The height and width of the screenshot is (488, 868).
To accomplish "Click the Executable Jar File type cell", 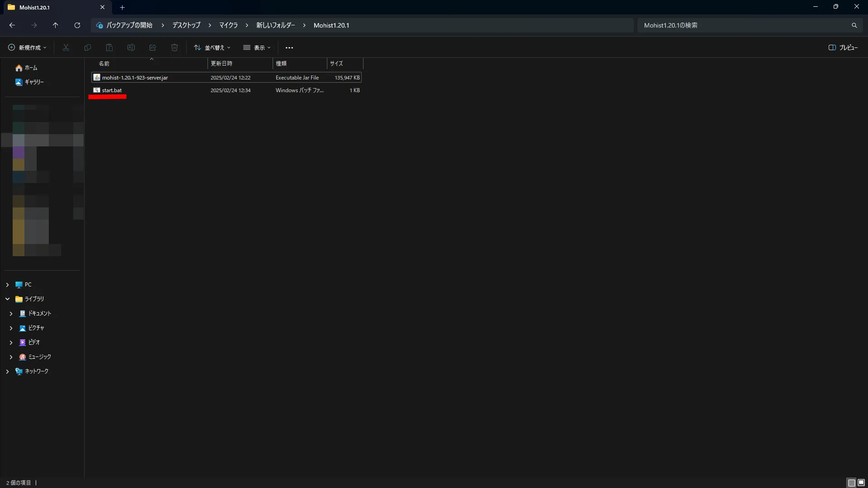I will pyautogui.click(x=297, y=78).
